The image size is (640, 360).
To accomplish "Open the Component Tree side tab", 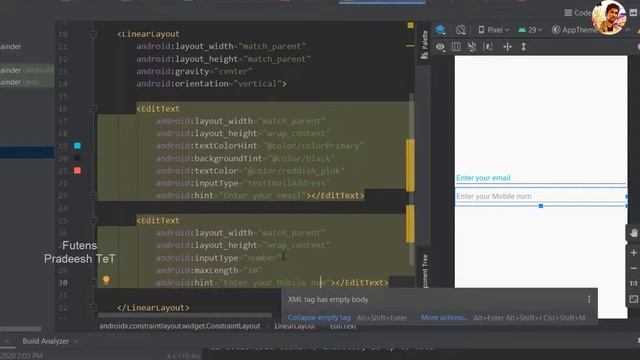I will point(424,270).
